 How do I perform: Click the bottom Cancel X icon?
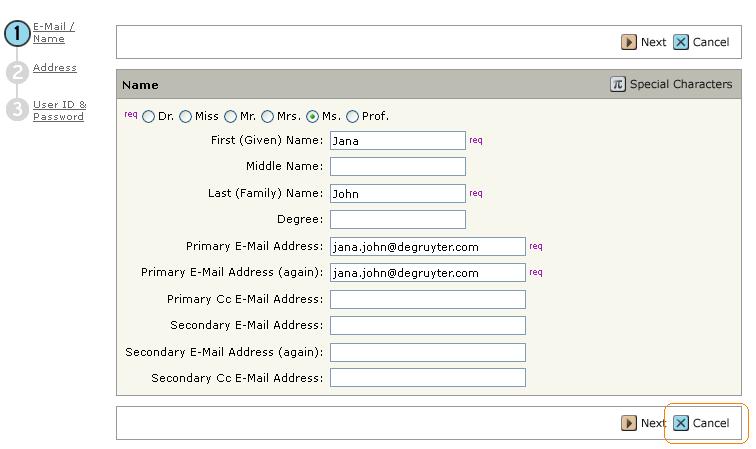click(681, 423)
